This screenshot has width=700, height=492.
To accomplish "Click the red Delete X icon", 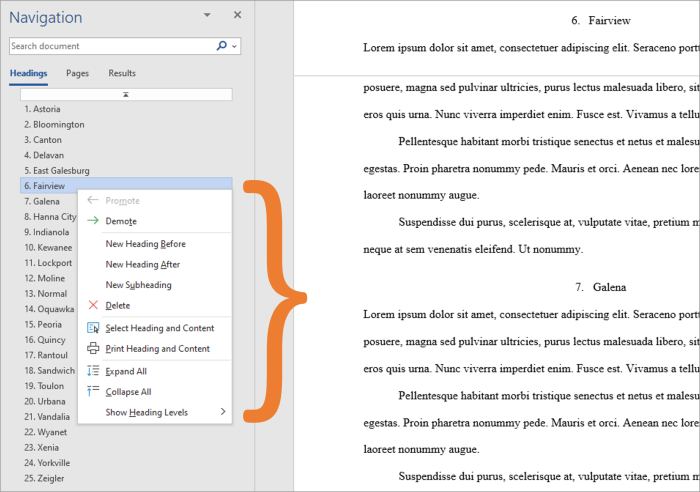I will (93, 305).
